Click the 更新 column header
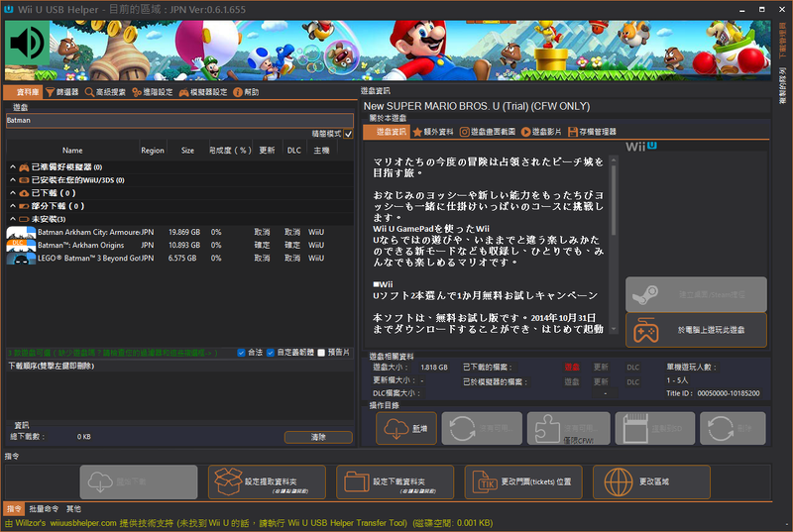This screenshot has height=532, width=793. click(267, 151)
